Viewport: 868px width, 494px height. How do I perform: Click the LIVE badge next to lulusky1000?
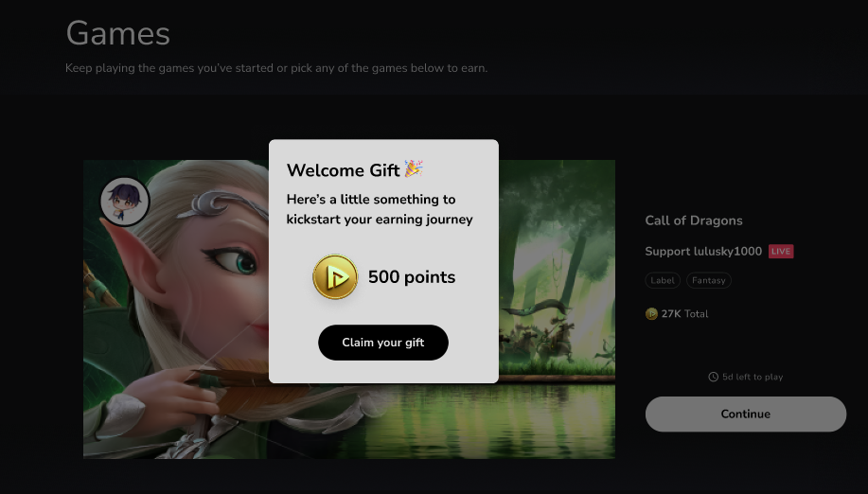pos(781,251)
